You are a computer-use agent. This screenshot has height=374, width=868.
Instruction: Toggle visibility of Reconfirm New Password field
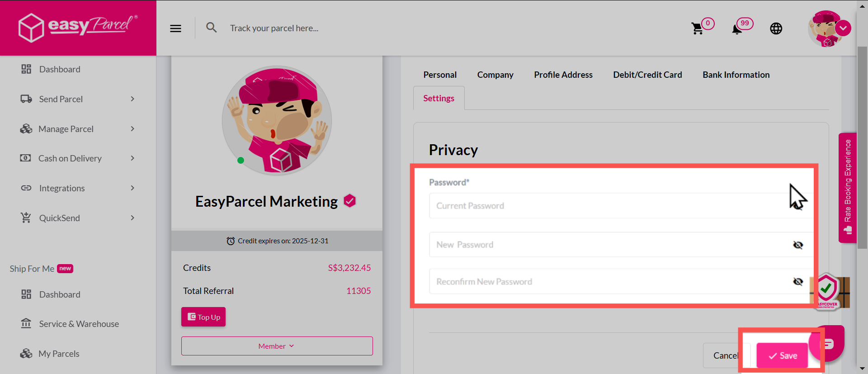[798, 282]
